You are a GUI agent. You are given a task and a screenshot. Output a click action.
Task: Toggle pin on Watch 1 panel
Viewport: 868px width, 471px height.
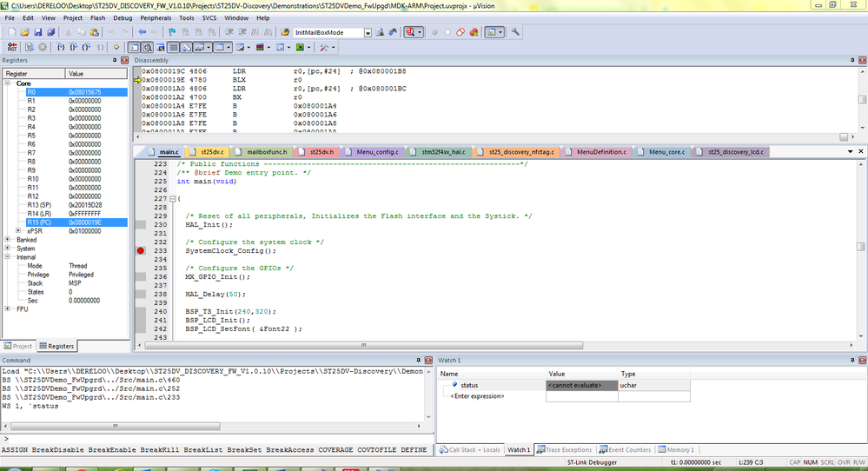852,361
